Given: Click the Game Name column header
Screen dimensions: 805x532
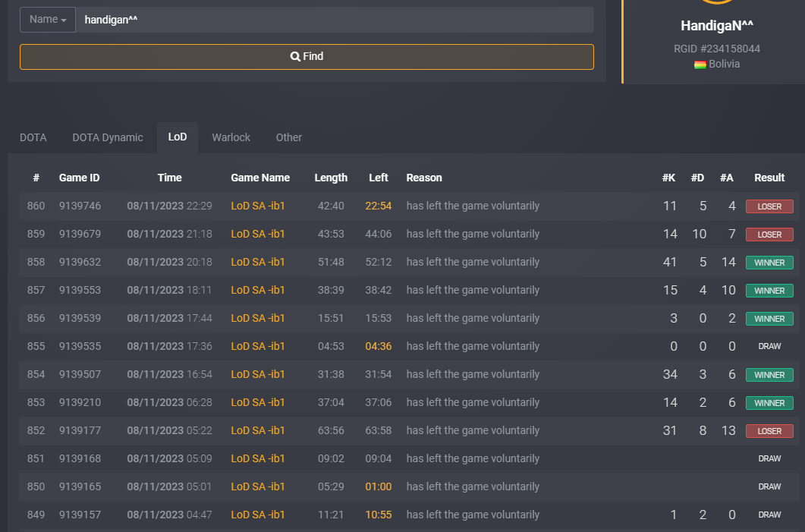Looking at the screenshot, I should (260, 178).
